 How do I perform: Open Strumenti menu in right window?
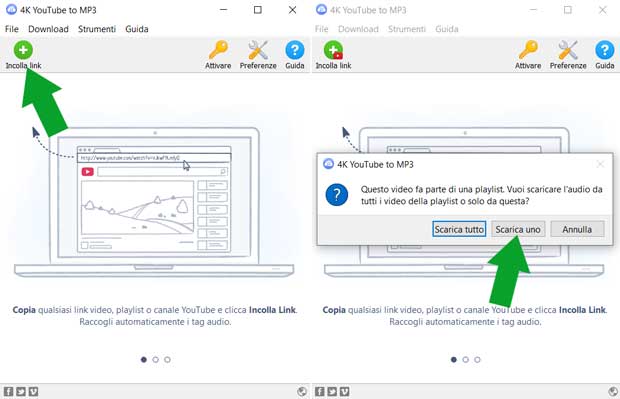406,29
